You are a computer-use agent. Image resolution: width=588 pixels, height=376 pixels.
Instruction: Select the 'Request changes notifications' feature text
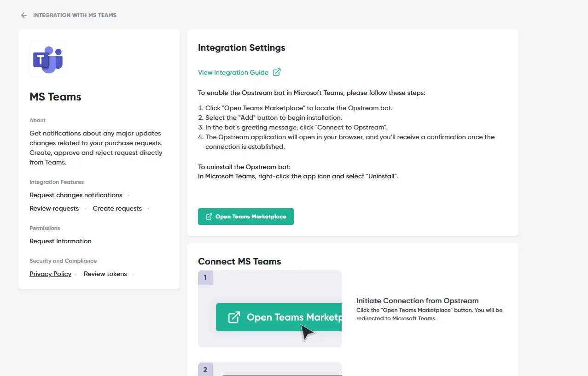[x=76, y=195]
